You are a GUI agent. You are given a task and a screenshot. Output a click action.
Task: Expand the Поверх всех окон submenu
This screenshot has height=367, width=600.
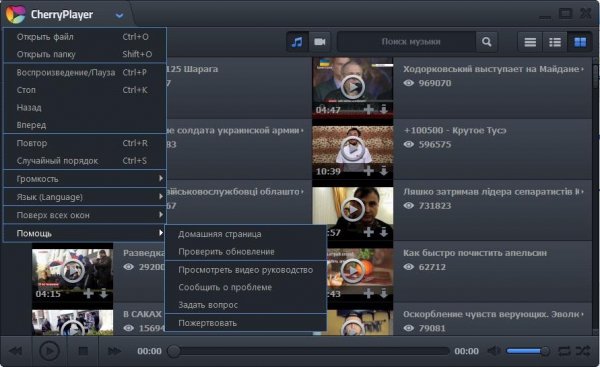point(85,215)
